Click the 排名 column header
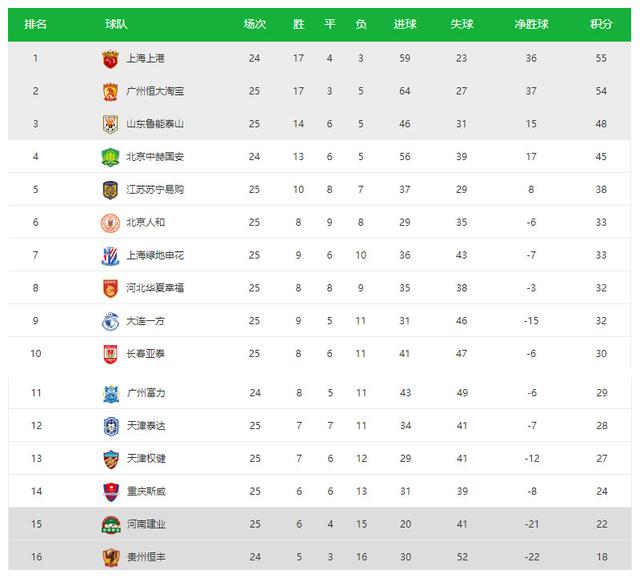This screenshot has height=578, width=640. click(35, 23)
